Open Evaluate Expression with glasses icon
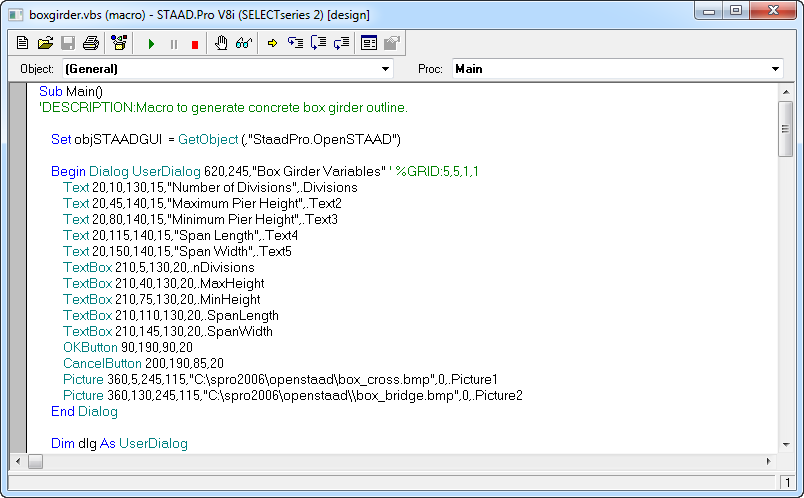This screenshot has width=804, height=498. pyautogui.click(x=244, y=43)
